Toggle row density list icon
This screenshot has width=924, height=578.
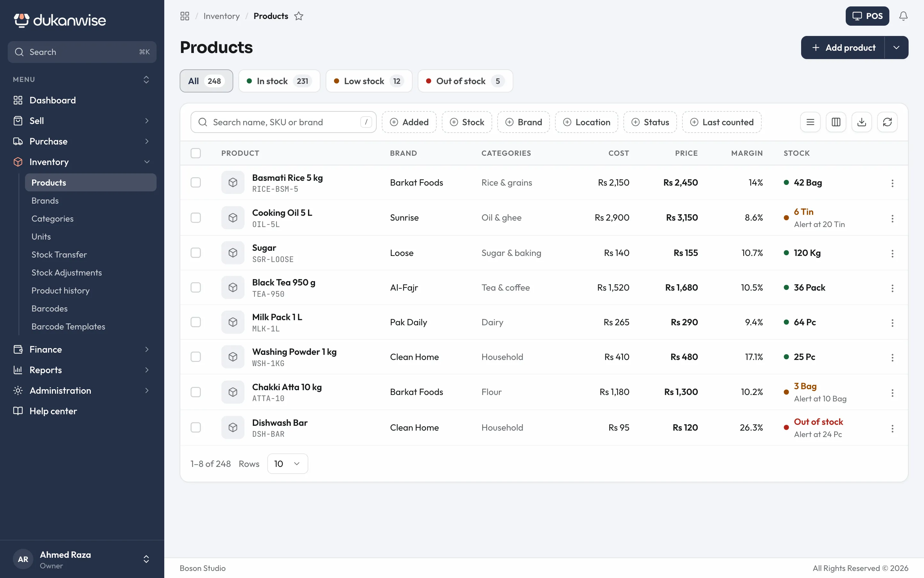pyautogui.click(x=810, y=122)
